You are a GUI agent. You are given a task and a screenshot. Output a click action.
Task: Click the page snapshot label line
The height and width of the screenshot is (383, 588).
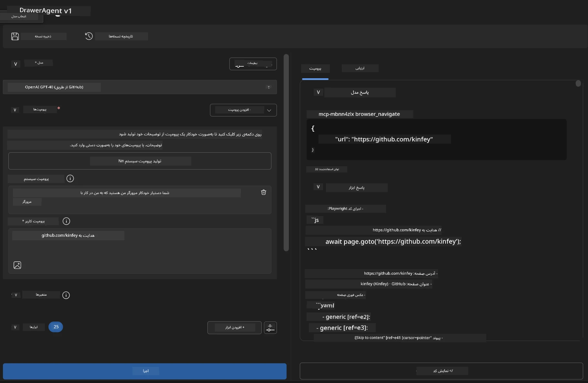(x=351, y=295)
